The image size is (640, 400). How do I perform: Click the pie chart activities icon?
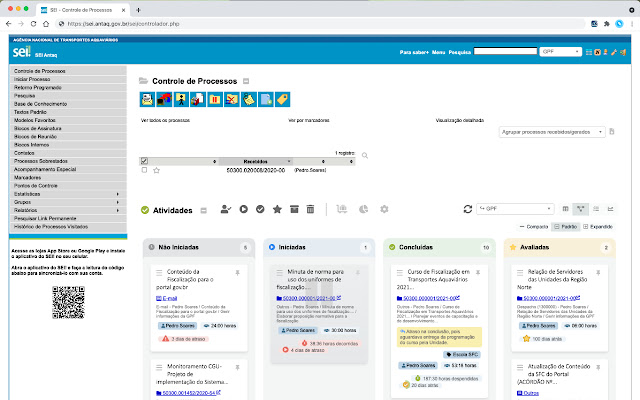(x=363, y=209)
